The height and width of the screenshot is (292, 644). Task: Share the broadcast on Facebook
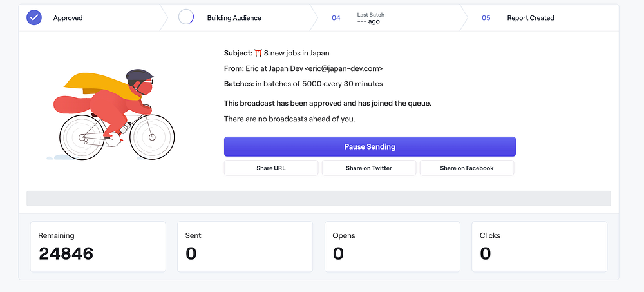[x=467, y=168]
